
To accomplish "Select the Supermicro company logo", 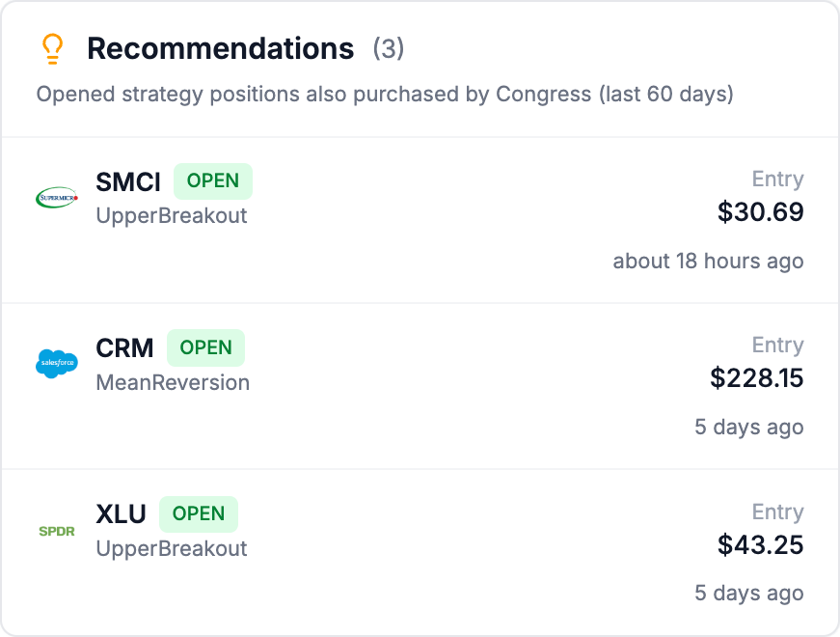I will pyautogui.click(x=57, y=194).
